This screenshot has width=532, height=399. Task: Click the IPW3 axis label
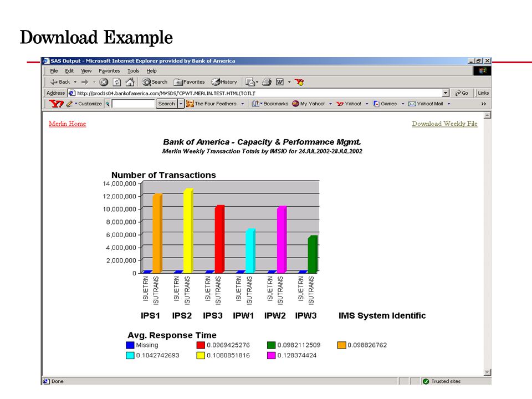(x=306, y=315)
